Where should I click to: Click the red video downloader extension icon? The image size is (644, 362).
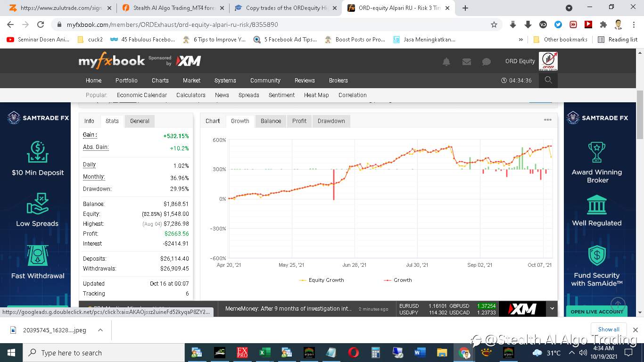pos(588,25)
